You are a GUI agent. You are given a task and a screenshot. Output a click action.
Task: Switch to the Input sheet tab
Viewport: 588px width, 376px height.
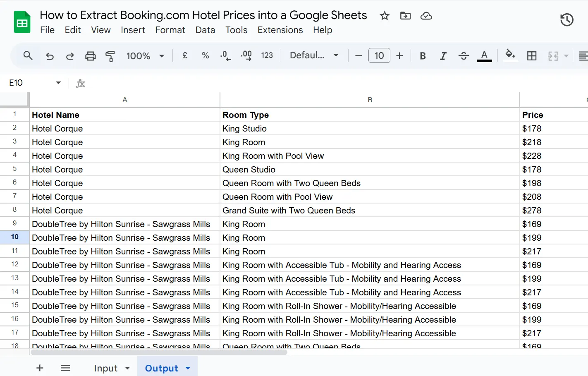pyautogui.click(x=106, y=368)
